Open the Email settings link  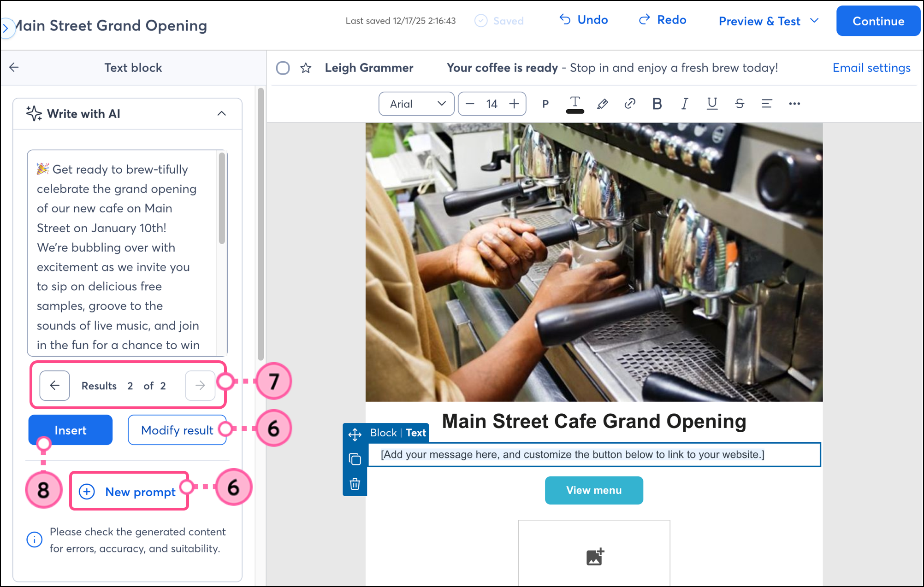pyautogui.click(x=871, y=68)
